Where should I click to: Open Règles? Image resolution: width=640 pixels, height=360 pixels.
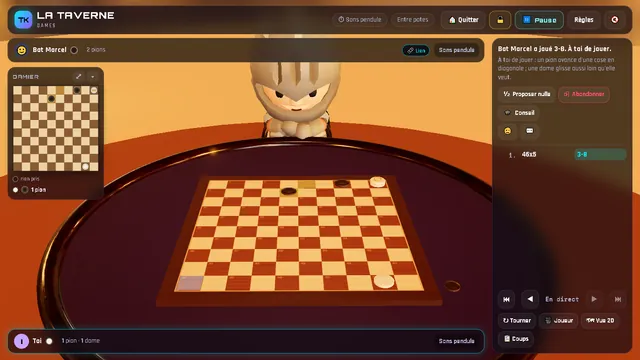[x=584, y=20]
